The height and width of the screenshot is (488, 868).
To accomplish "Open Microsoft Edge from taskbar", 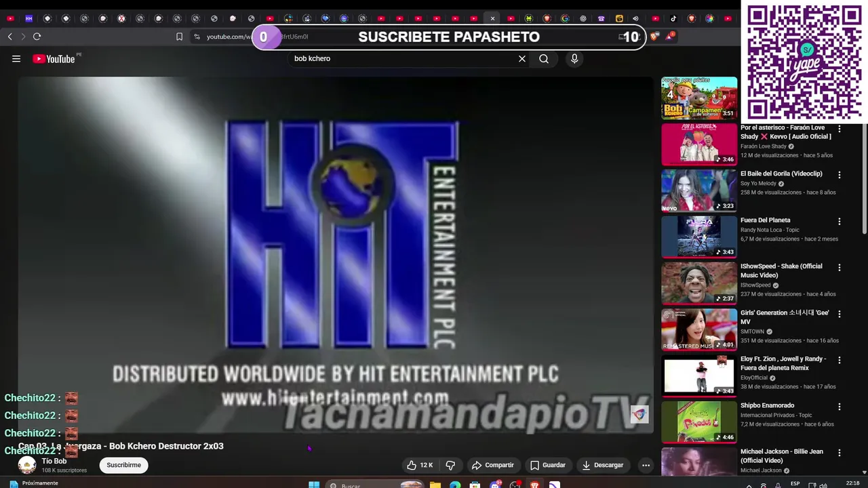I will point(455,485).
